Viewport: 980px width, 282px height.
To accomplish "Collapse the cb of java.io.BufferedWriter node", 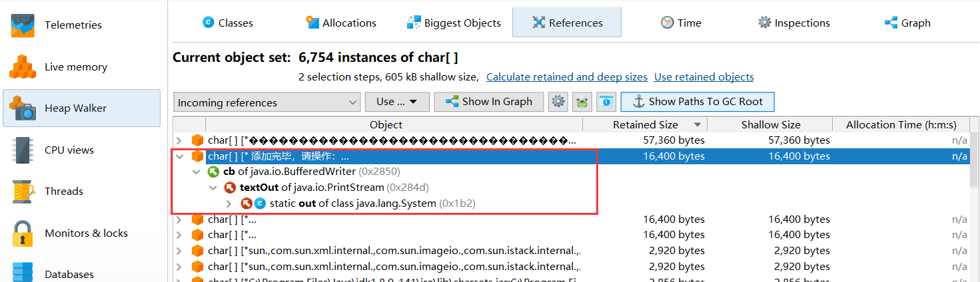I will [x=195, y=172].
